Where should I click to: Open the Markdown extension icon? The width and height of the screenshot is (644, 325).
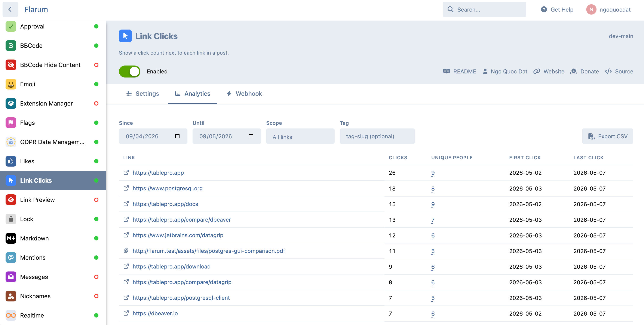[11, 238]
